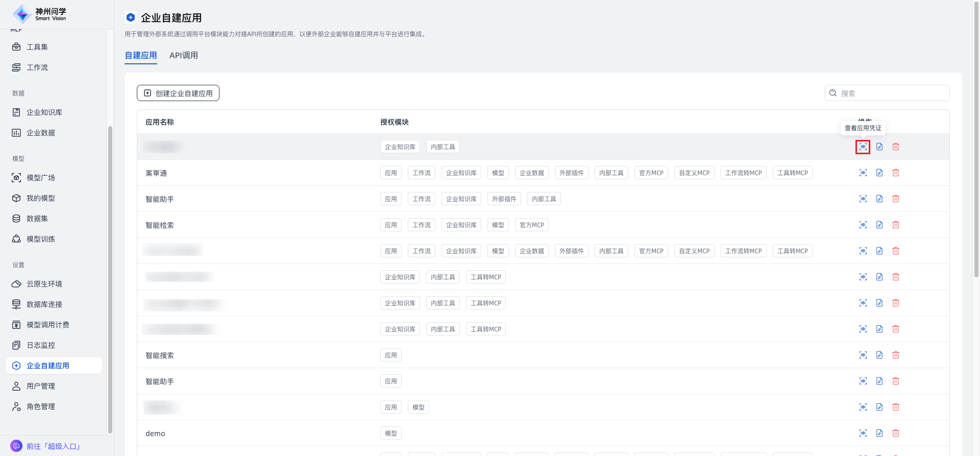Edit the demo application
The width and height of the screenshot is (980, 456).
pos(879,433)
